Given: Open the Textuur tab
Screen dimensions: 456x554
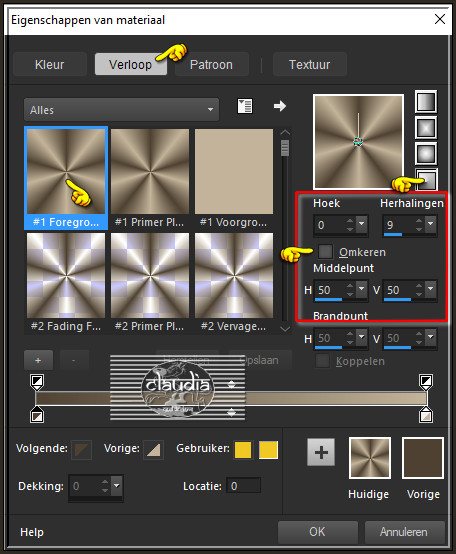Looking at the screenshot, I should coord(309,64).
